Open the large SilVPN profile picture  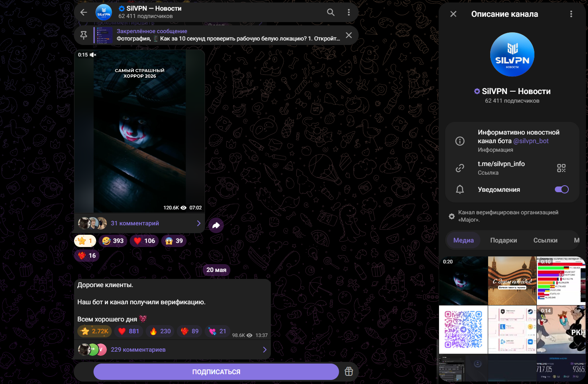coord(512,54)
